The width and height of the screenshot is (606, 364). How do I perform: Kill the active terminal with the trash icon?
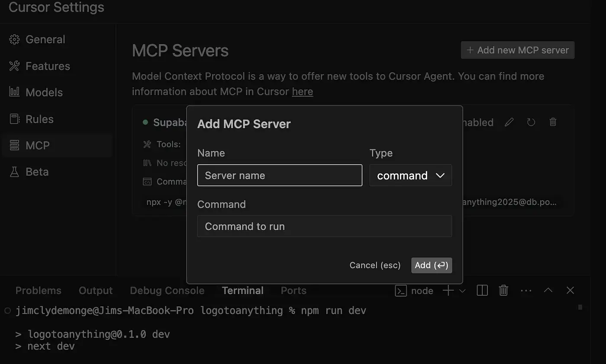[x=503, y=291]
